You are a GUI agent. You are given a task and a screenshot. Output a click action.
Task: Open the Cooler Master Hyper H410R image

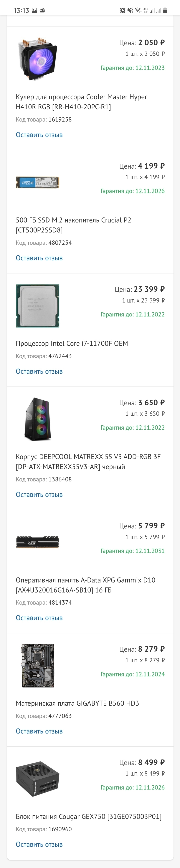click(x=38, y=59)
